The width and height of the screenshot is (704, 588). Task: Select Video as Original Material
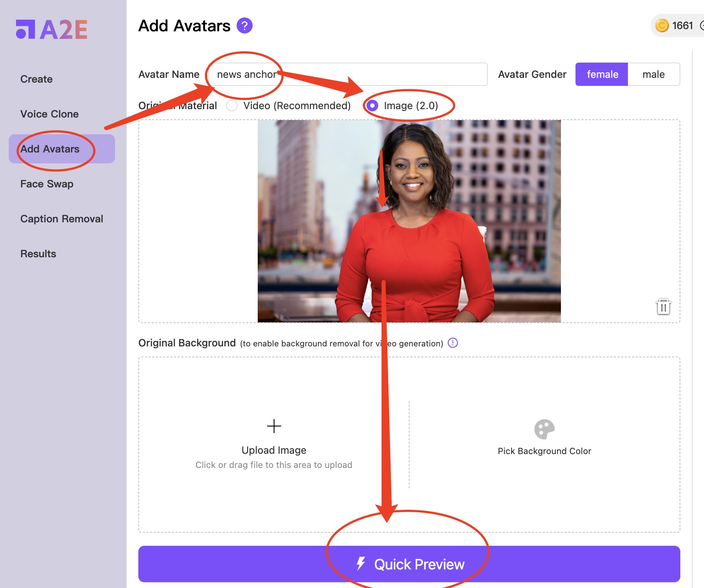pyautogui.click(x=232, y=106)
